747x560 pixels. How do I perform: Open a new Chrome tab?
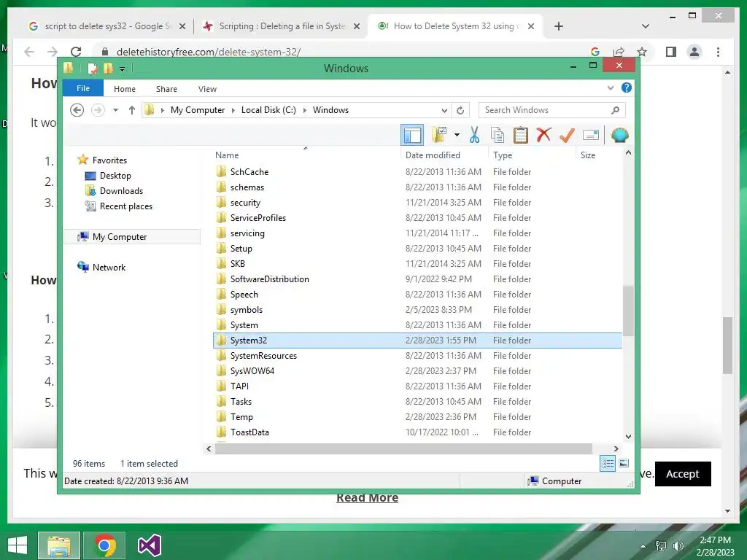tap(559, 26)
